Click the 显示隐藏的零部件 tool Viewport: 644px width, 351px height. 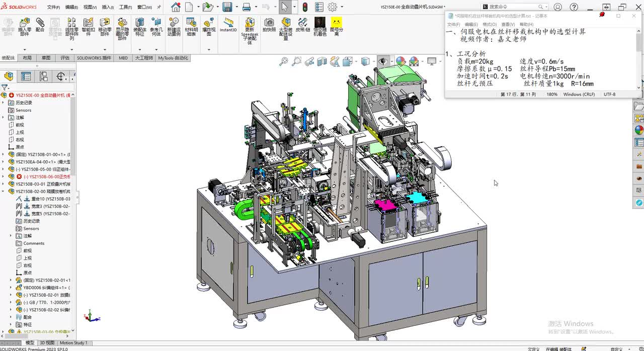pyautogui.click(x=122, y=29)
